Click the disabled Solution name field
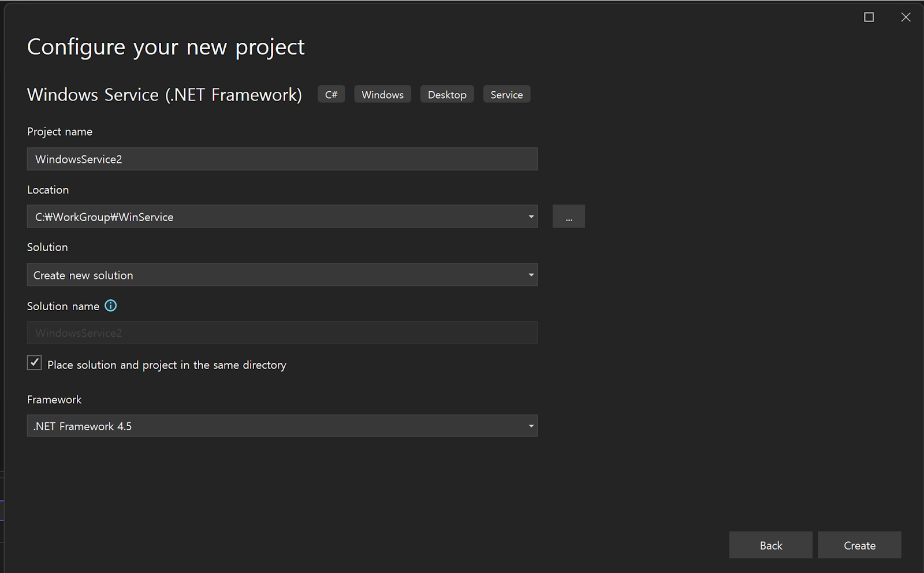The height and width of the screenshot is (573, 924). tap(282, 333)
